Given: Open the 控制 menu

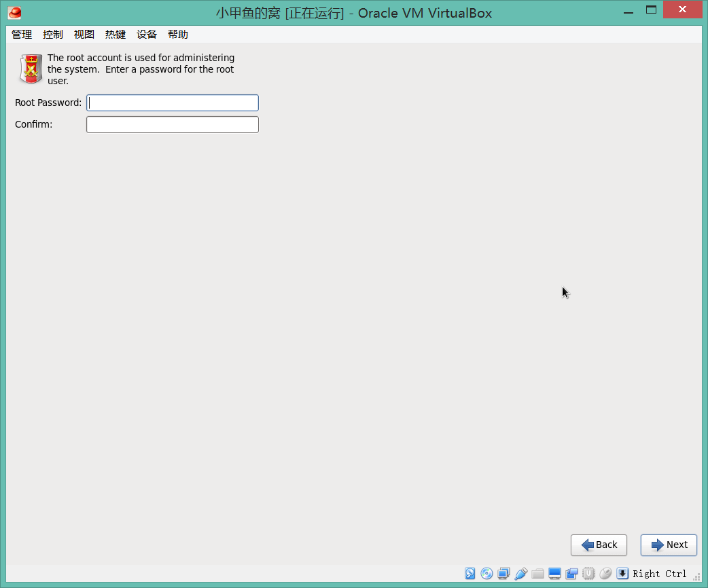Looking at the screenshot, I should 53,35.
